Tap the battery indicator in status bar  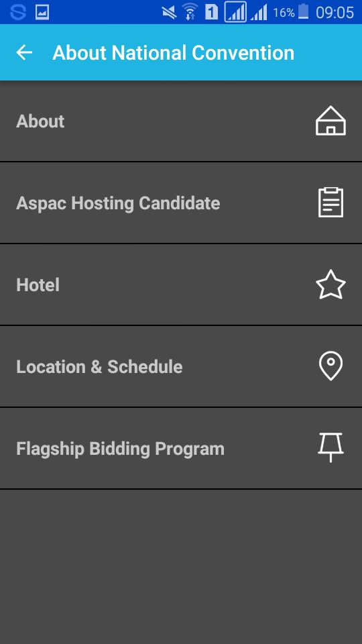(x=303, y=11)
